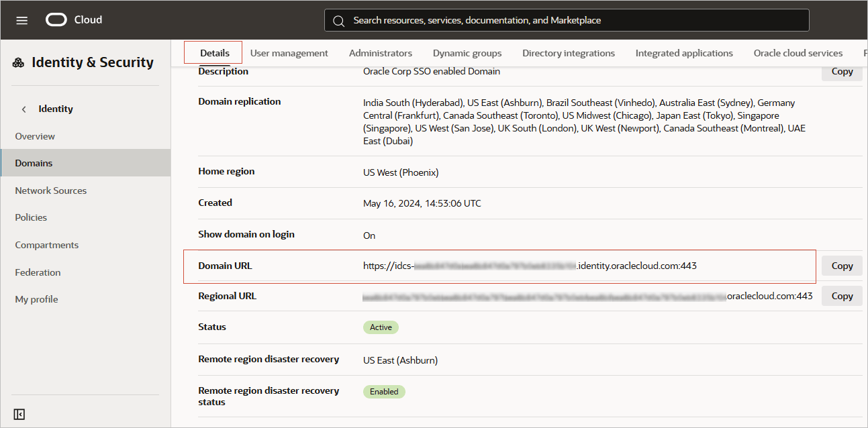Click Identity in the sidebar
The height and width of the screenshot is (428, 868).
56,109
